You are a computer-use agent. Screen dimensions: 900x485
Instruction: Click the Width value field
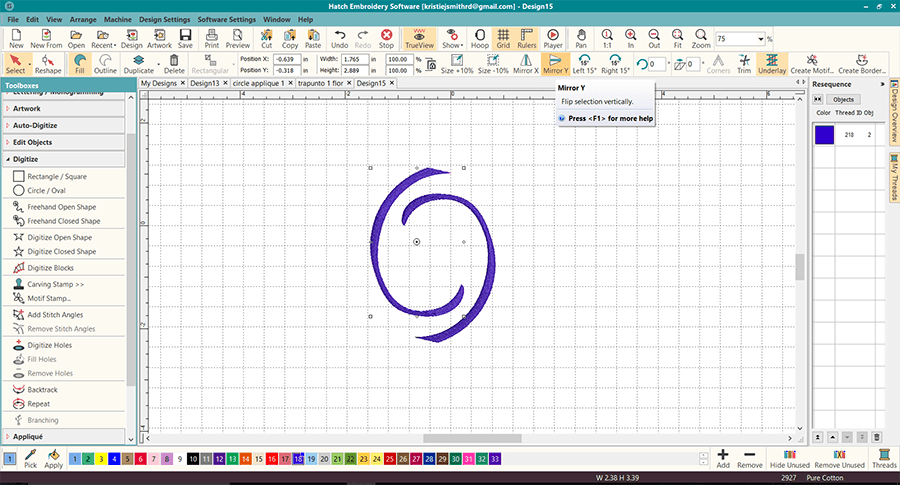(353, 60)
